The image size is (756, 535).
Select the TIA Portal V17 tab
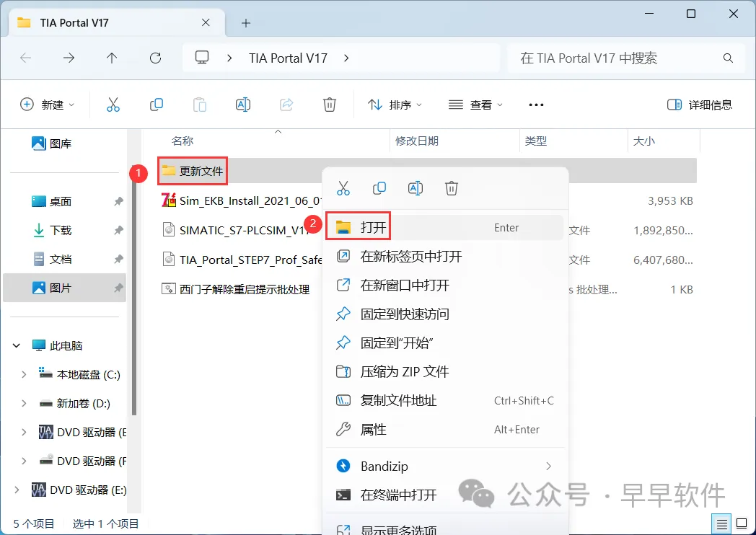(x=117, y=22)
